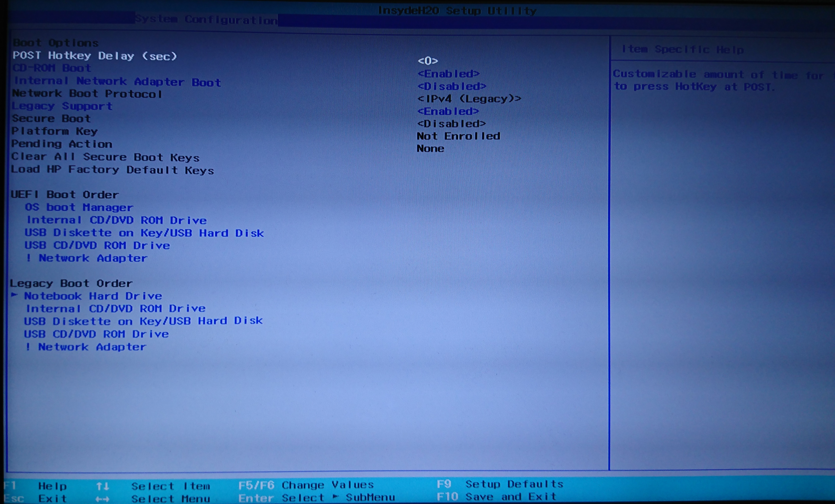The width and height of the screenshot is (835, 504).
Task: Click the up/down arrows Select Item hint
Action: coord(102,486)
